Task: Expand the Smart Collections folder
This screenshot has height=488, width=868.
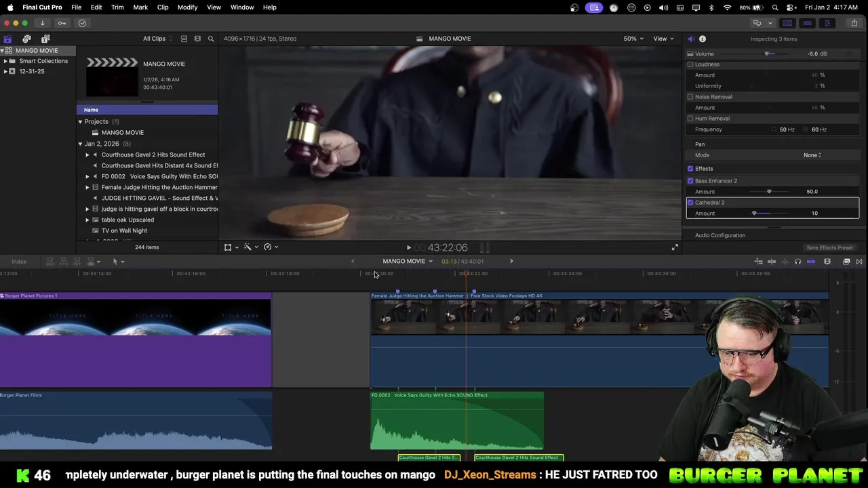Action: pos(5,61)
